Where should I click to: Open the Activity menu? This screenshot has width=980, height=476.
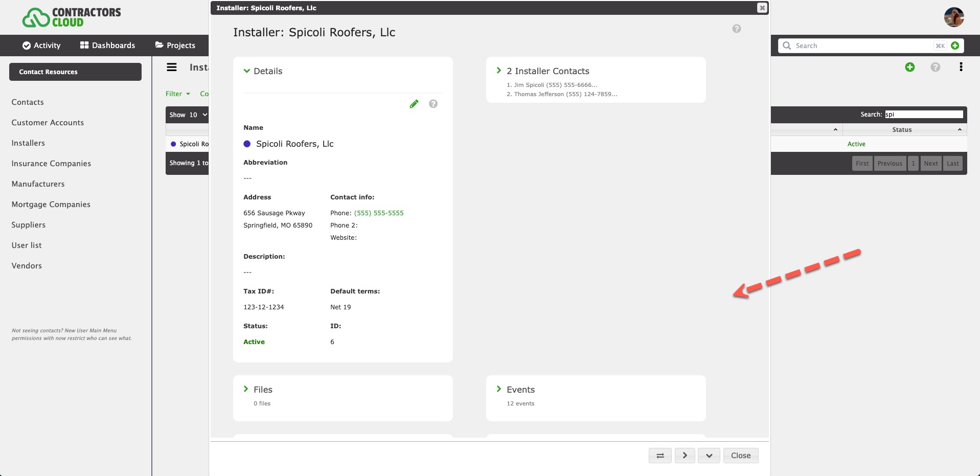[x=41, y=46]
